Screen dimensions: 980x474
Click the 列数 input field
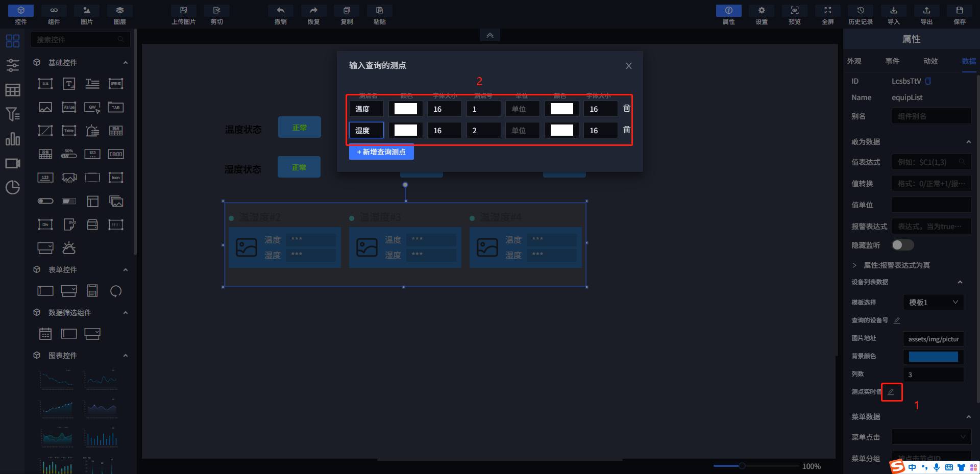(933, 375)
